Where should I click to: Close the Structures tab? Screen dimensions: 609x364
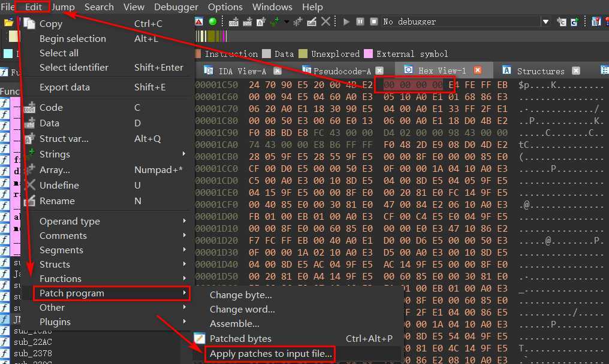coord(576,71)
